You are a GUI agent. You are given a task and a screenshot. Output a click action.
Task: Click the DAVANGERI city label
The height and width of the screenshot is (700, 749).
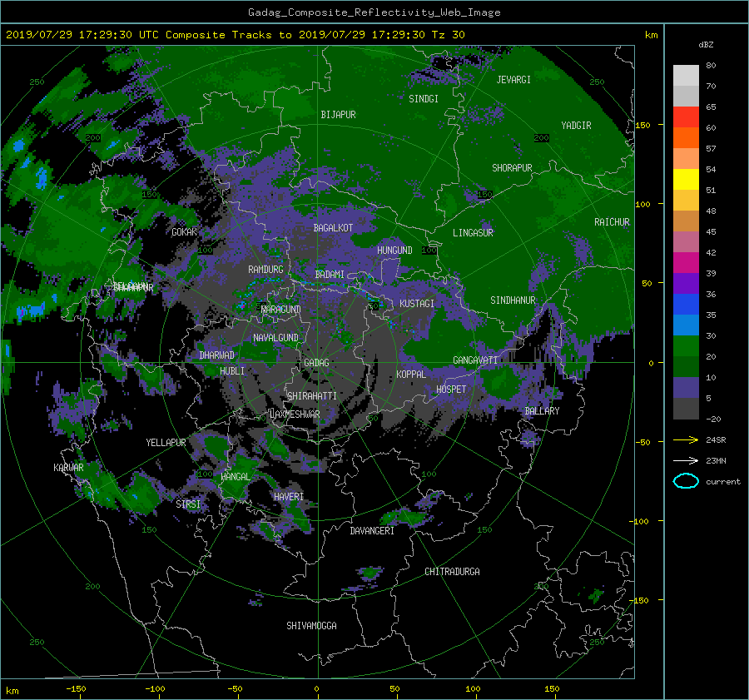pyautogui.click(x=372, y=531)
